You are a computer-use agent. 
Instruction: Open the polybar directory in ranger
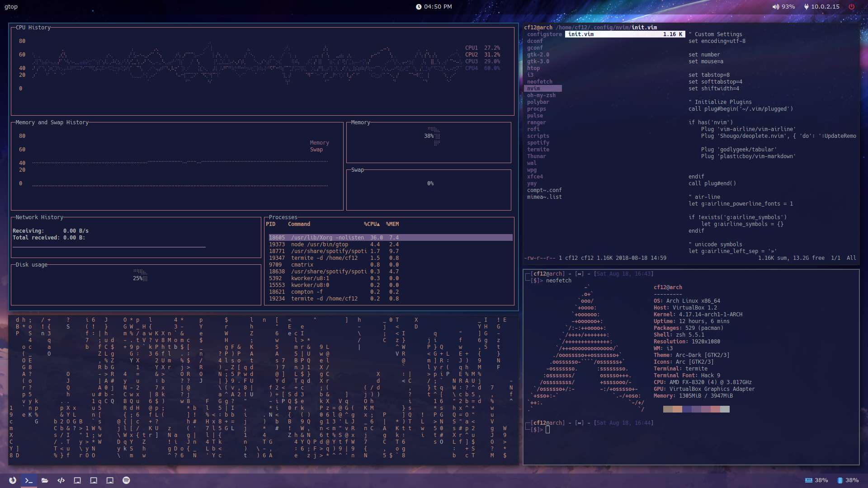tap(538, 102)
